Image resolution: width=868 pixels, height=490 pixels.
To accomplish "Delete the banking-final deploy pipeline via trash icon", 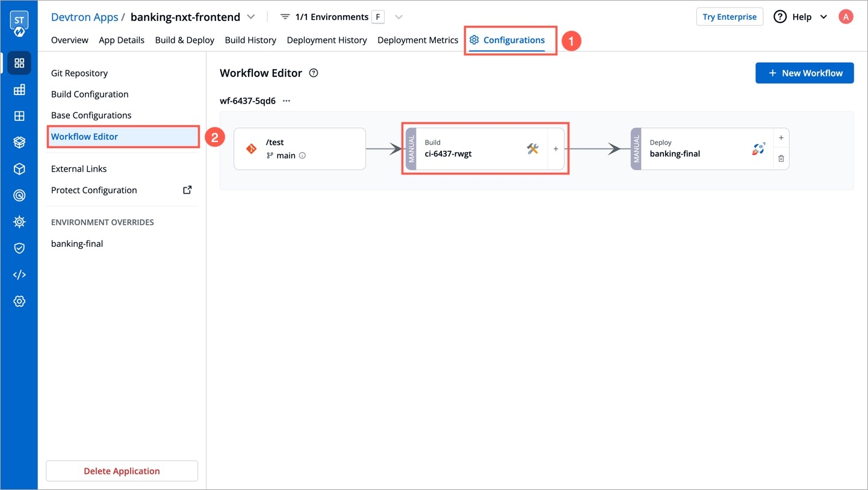I will 781,159.
